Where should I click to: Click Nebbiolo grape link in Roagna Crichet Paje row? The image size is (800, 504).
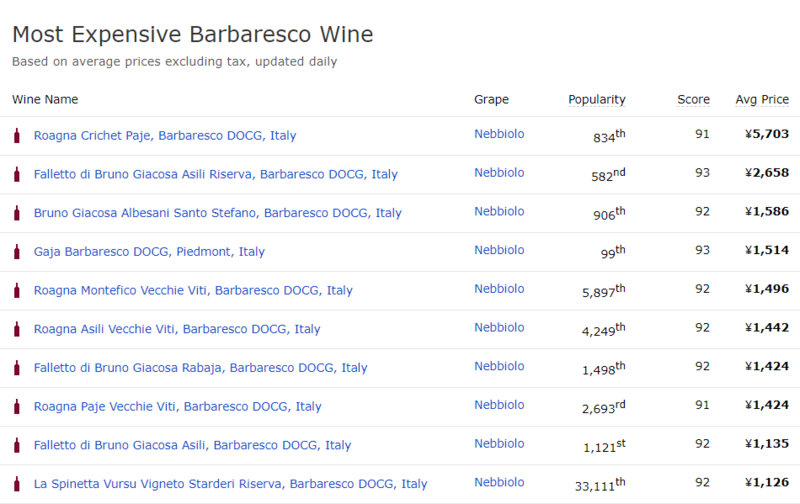[499, 134]
